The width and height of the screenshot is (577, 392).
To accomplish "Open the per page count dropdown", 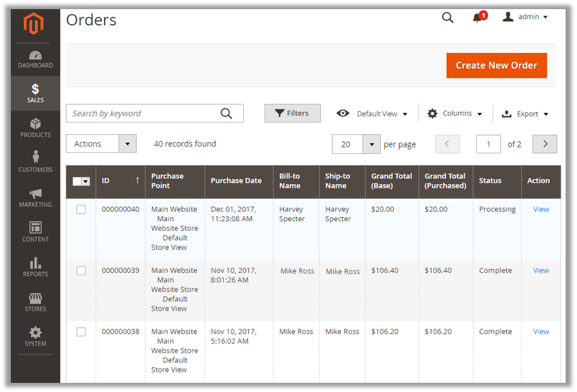I will pyautogui.click(x=371, y=144).
